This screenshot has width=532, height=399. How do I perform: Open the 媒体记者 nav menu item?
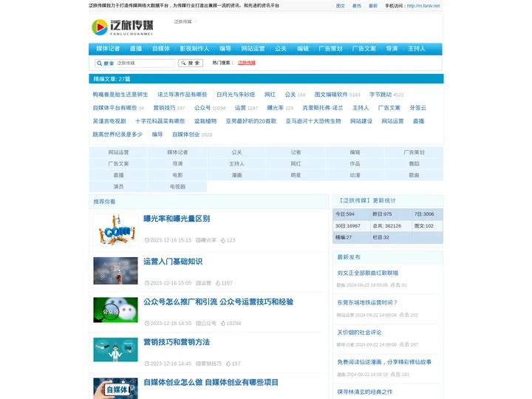click(108, 49)
